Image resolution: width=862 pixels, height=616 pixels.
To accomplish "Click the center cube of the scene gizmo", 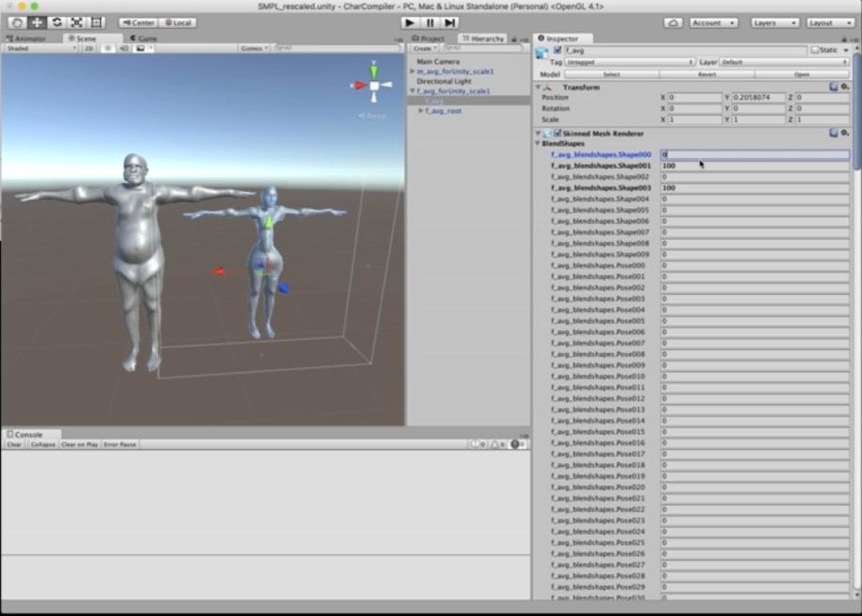I will [x=374, y=86].
